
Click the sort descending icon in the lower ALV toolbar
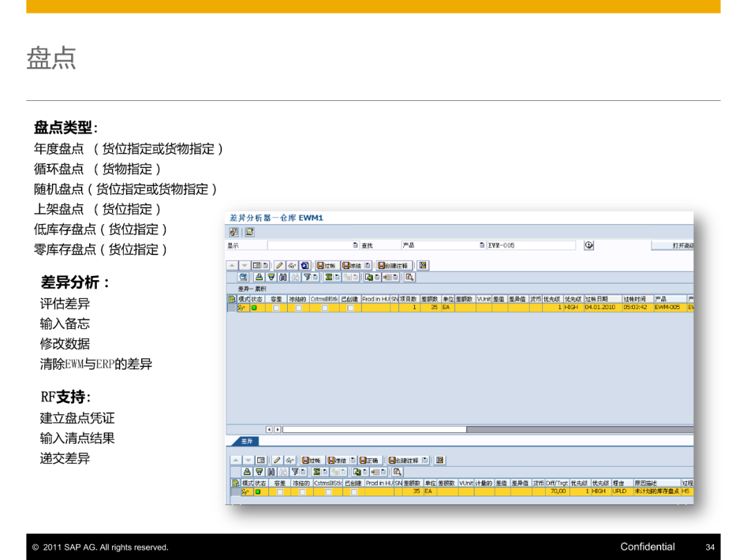click(x=259, y=472)
